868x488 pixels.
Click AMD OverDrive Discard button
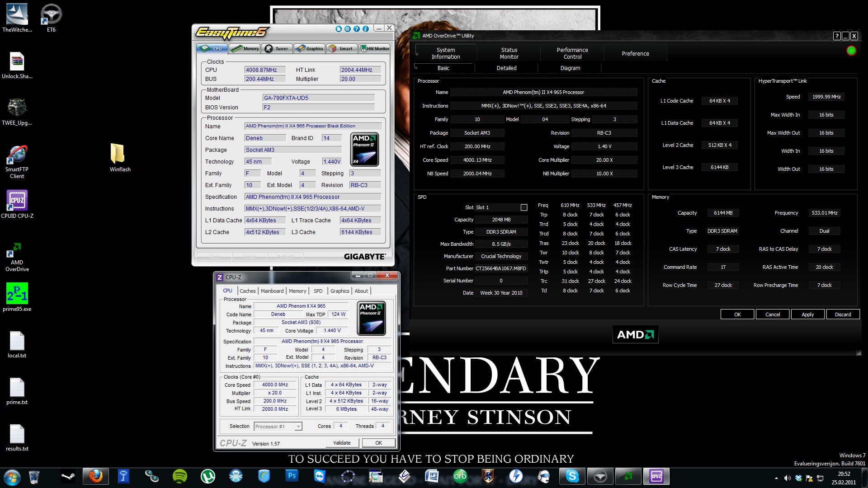tap(843, 314)
